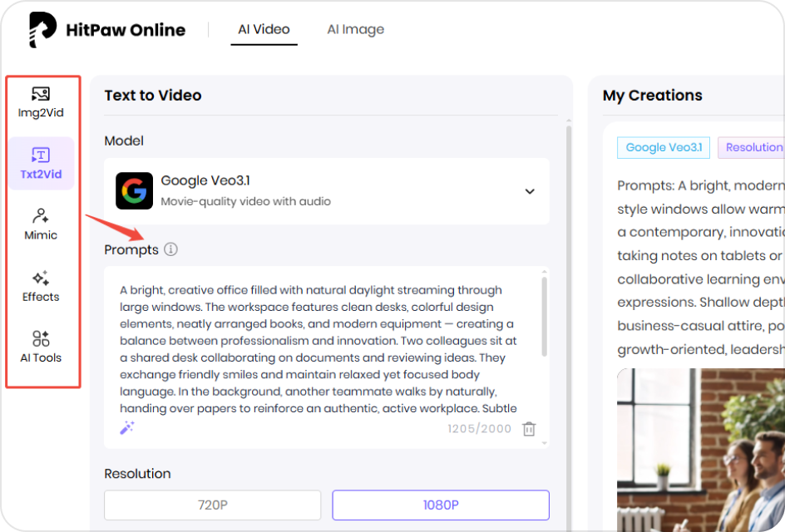Select the Mimic feature icon
Image resolution: width=785 pixels, height=532 pixels.
pos(42,224)
